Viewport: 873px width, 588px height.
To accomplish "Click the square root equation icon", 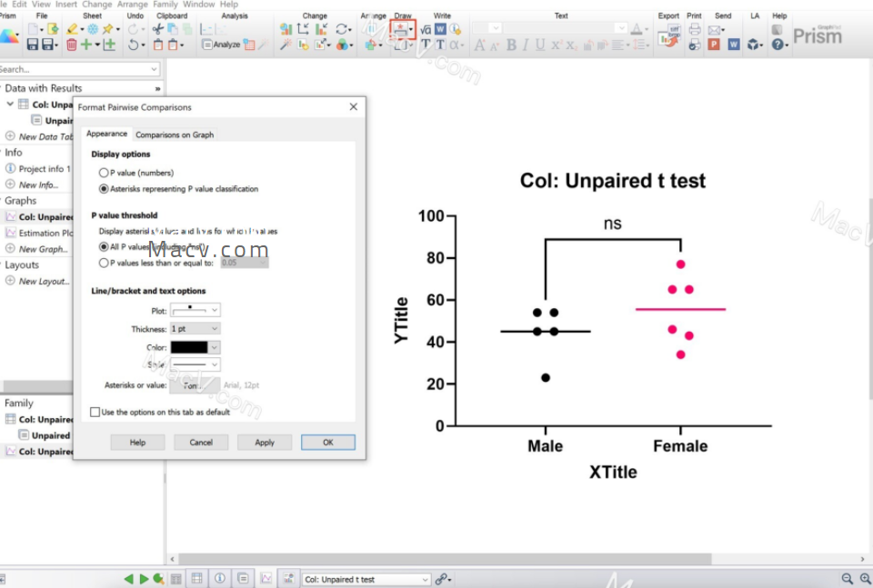I will [426, 29].
